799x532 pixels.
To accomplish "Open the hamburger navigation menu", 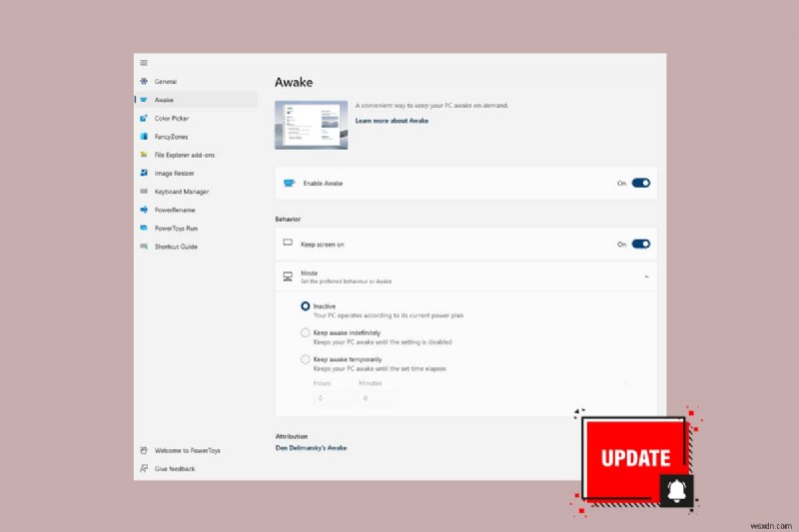I will click(x=144, y=63).
